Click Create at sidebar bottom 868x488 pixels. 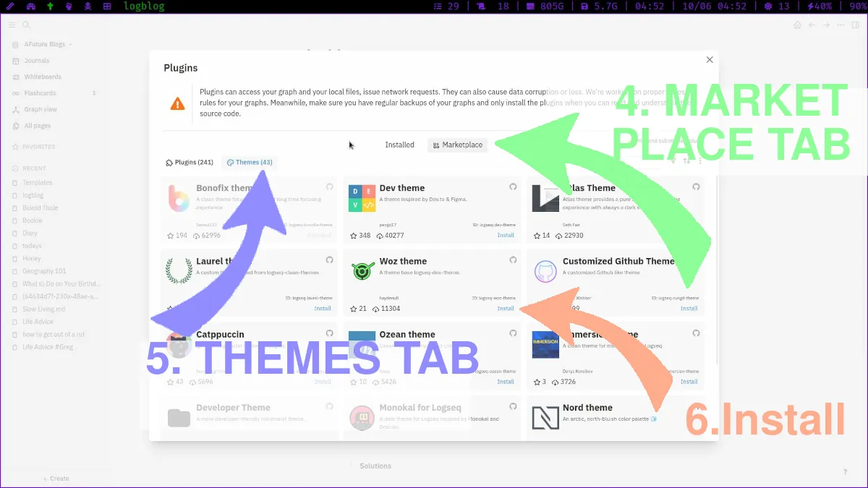[x=56, y=479]
